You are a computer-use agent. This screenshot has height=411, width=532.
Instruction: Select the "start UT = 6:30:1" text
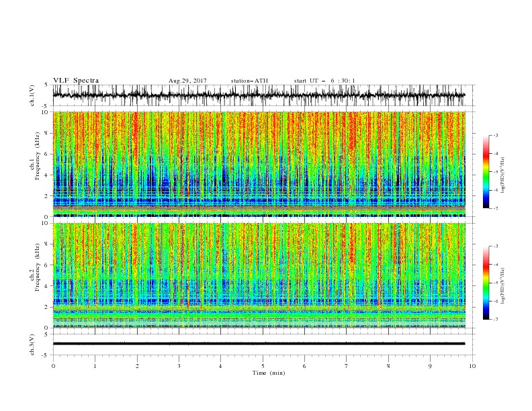(x=324, y=81)
